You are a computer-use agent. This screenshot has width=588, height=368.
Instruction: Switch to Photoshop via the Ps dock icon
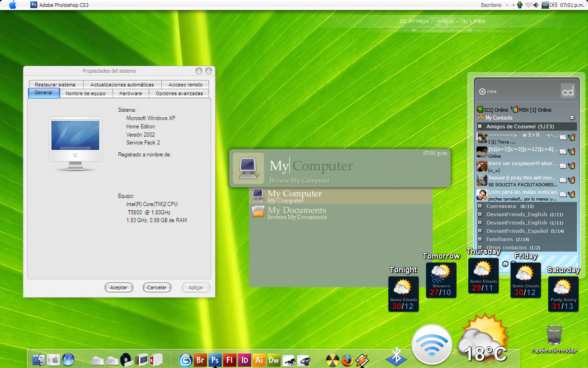pyautogui.click(x=215, y=360)
